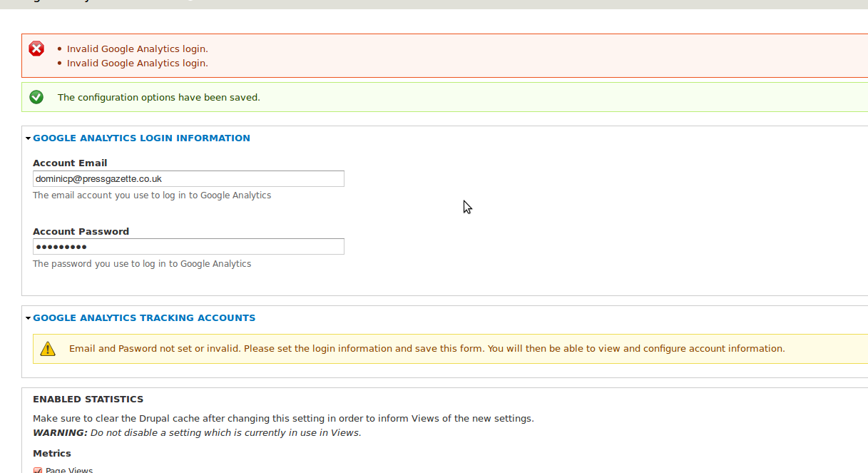The image size is (868, 473).
Task: Focus the Account Password input field
Action: (188, 246)
